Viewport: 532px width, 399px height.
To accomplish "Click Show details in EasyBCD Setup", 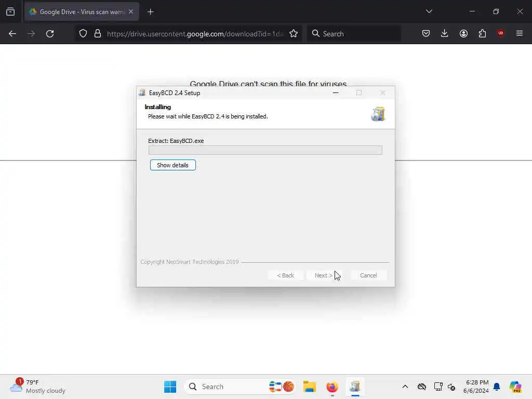I will coord(172,165).
